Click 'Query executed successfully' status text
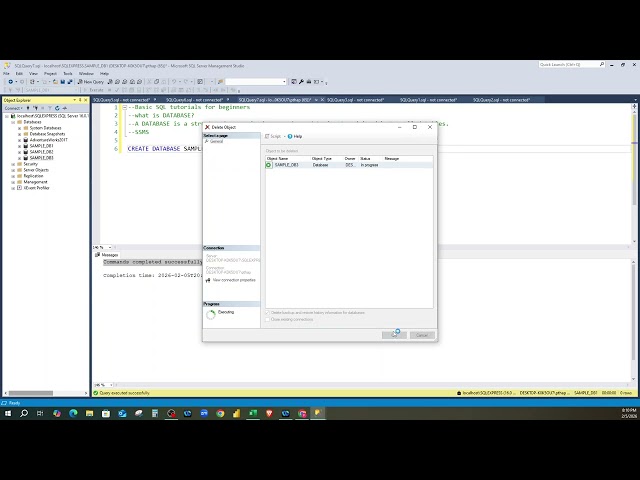This screenshot has width=640, height=480. (x=124, y=393)
